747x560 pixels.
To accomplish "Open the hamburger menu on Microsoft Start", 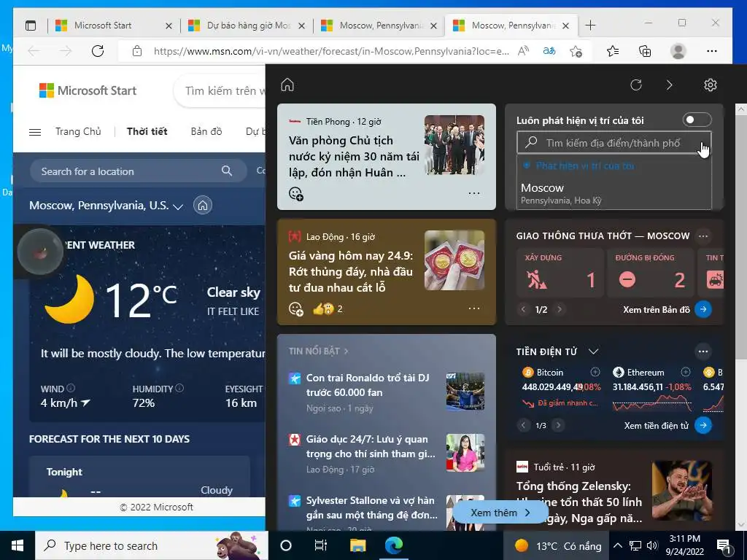I will click(x=35, y=132).
